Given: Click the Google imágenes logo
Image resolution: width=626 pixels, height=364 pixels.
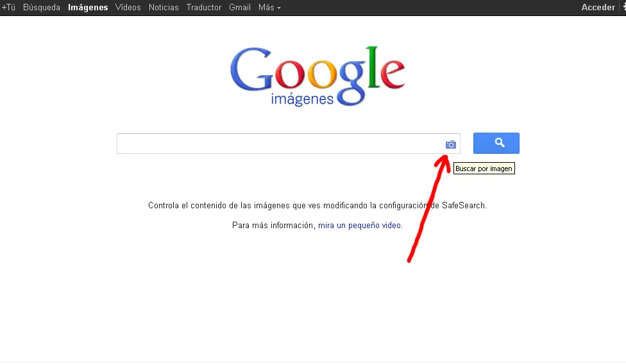Looking at the screenshot, I should (317, 76).
